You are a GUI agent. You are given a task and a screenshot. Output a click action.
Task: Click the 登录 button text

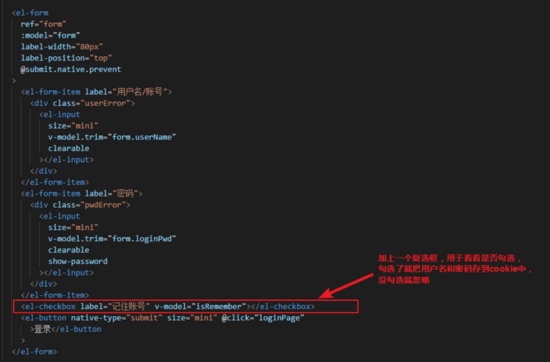[x=42, y=329]
